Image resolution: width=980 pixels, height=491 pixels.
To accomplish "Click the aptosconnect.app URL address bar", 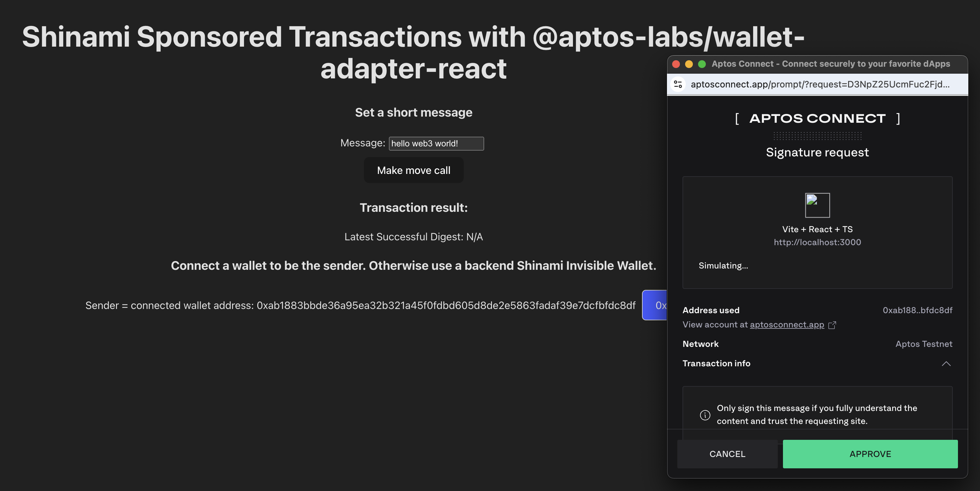I will pos(820,84).
